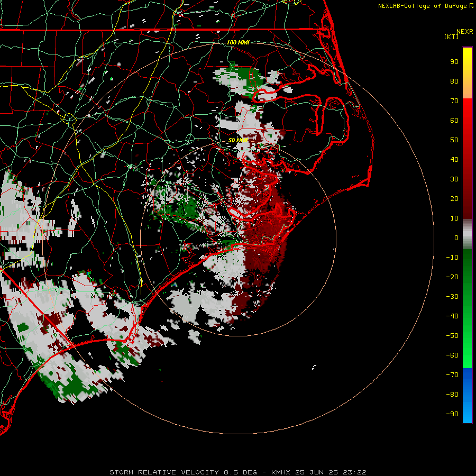The width and height of the screenshot is (476, 476).
Task: Pick the gray zero-velocity segment of the color bar
Action: (x=467, y=234)
